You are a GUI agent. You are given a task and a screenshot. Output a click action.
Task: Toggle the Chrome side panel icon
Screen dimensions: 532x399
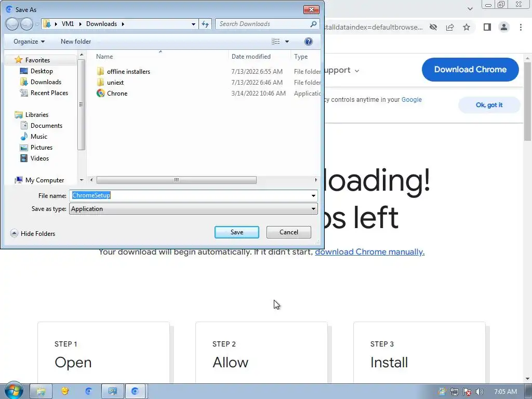[x=487, y=27]
